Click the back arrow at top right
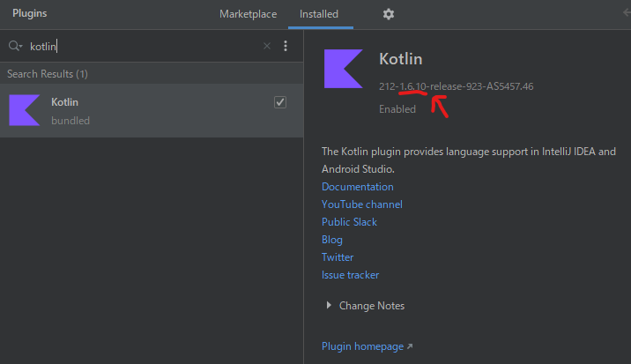This screenshot has width=631, height=364. tap(627, 13)
